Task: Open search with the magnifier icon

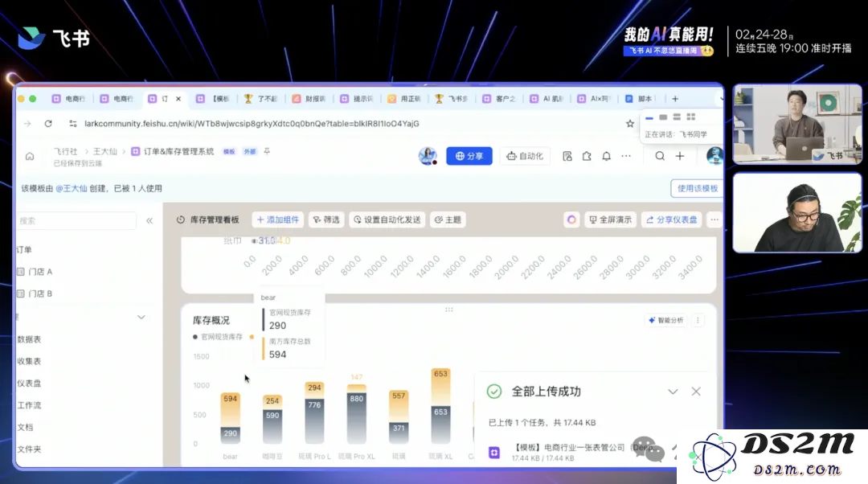Action: tap(660, 156)
